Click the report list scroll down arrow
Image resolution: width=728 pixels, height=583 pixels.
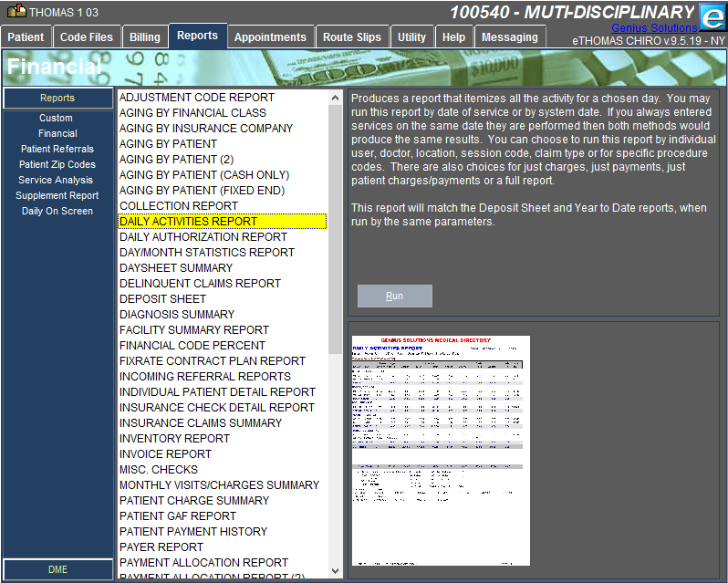pyautogui.click(x=335, y=571)
